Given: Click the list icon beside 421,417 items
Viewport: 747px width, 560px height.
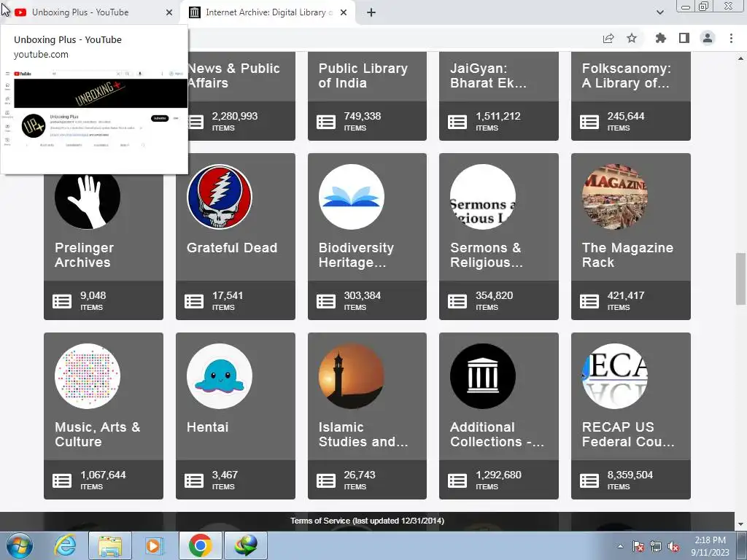Looking at the screenshot, I should point(589,301).
